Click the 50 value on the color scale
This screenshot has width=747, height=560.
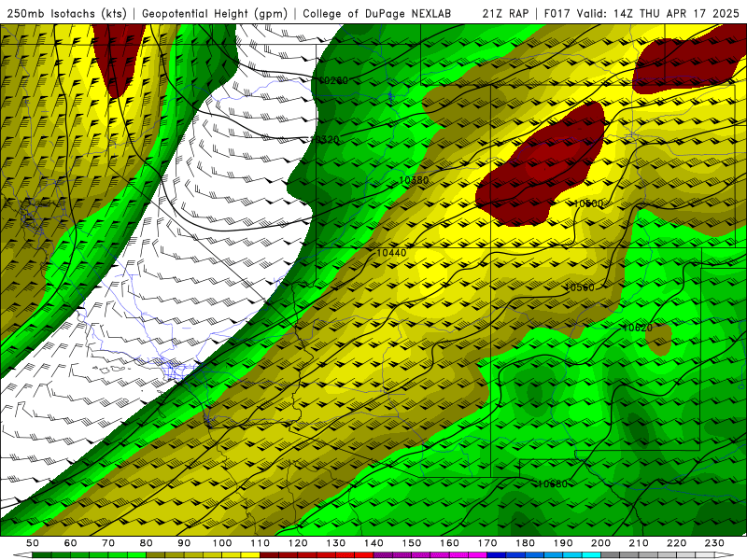click(x=33, y=543)
